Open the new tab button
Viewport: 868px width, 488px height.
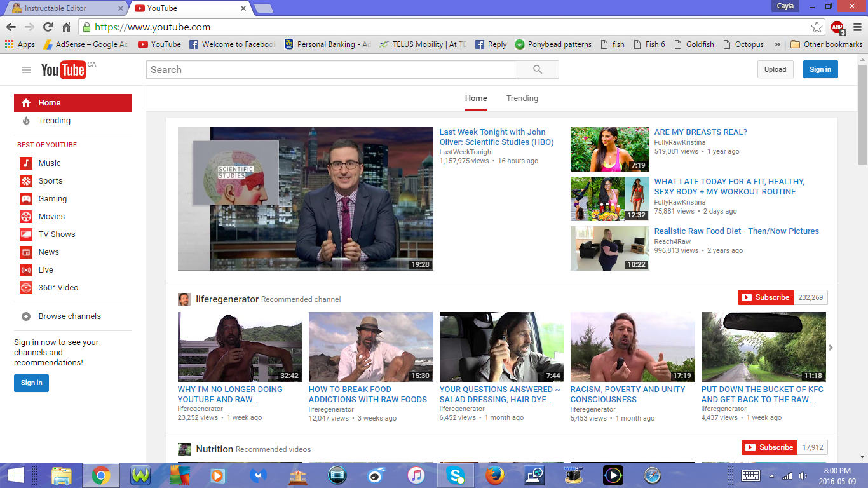(263, 8)
